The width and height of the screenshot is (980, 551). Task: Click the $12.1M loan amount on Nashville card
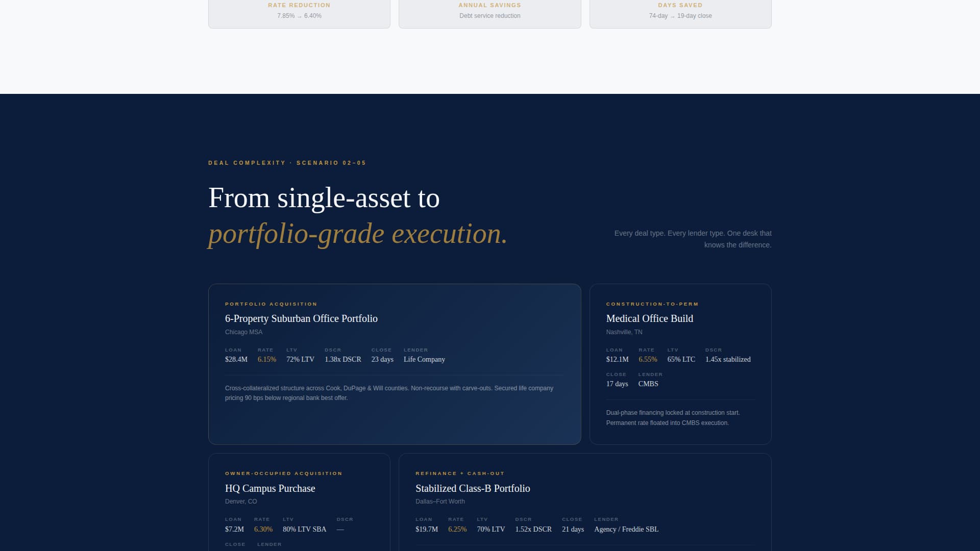(x=617, y=359)
